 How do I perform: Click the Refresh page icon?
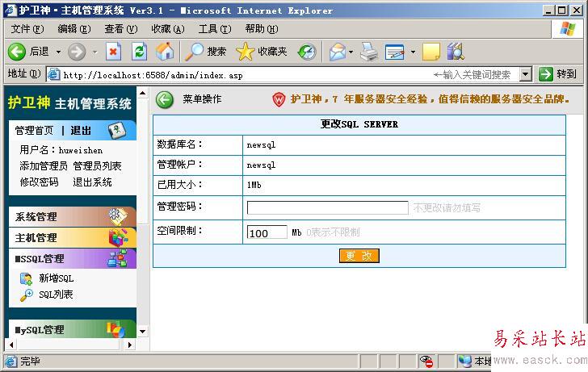(x=139, y=52)
